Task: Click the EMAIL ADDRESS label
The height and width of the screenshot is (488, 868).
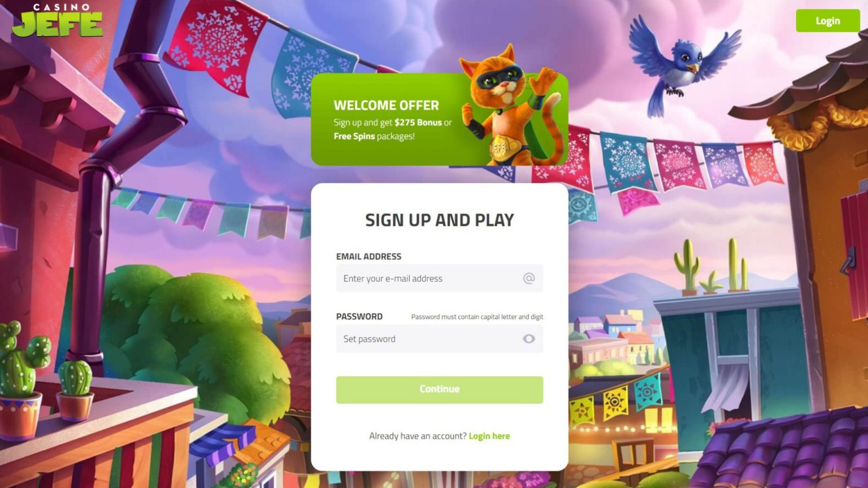Action: tap(368, 256)
